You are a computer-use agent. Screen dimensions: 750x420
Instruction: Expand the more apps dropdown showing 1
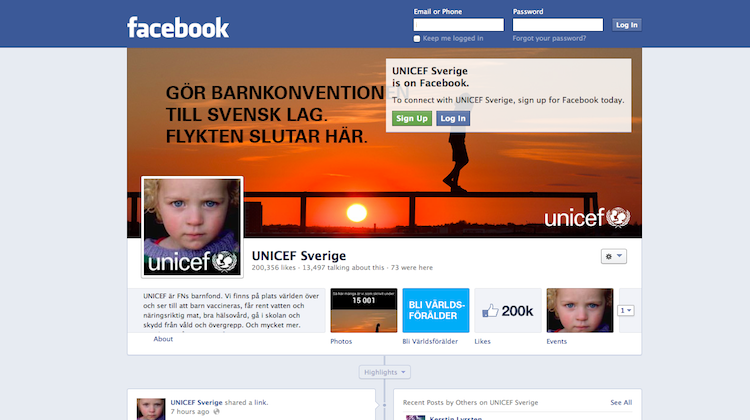626,310
